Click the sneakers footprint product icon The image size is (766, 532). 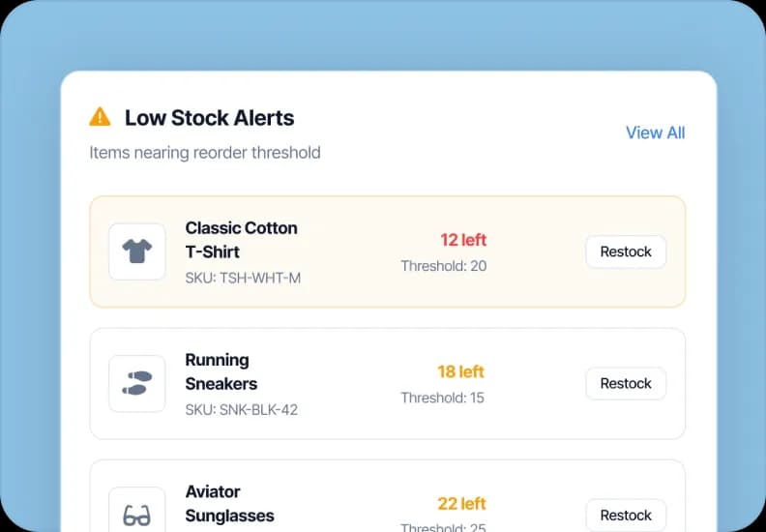pos(137,383)
